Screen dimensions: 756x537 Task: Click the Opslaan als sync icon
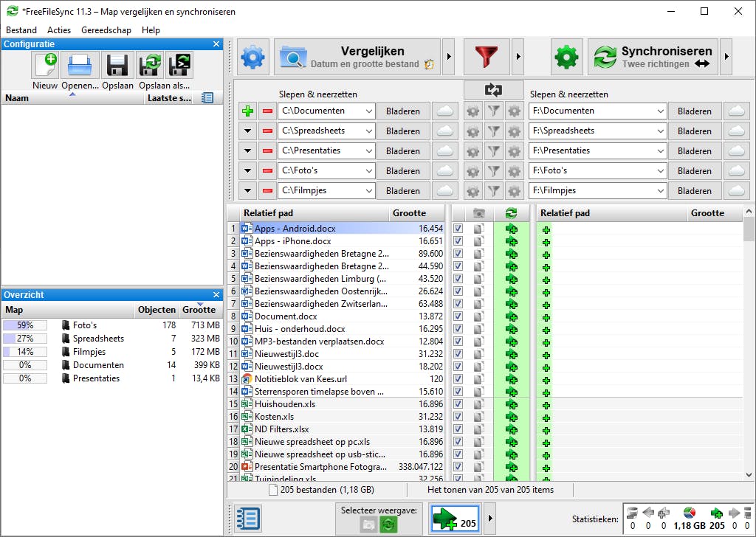150,64
